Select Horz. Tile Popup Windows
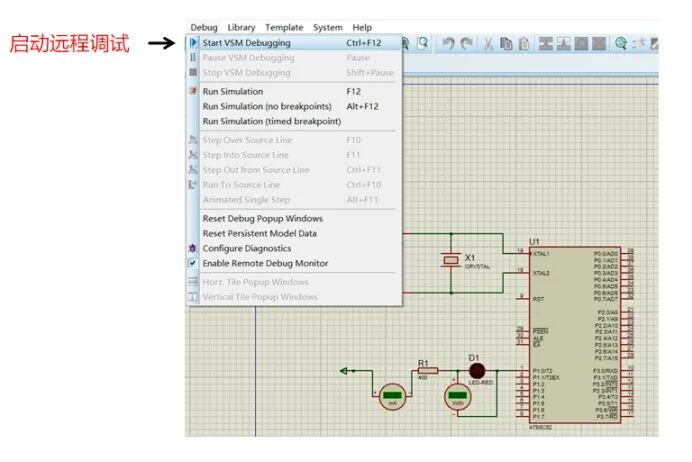The image size is (692, 462). [x=294, y=282]
